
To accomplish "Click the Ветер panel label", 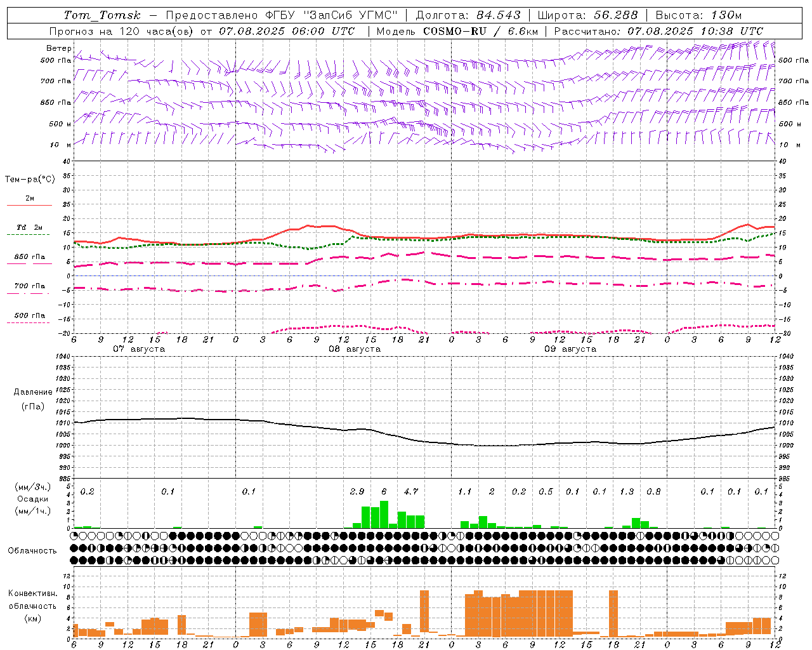I will point(59,48).
